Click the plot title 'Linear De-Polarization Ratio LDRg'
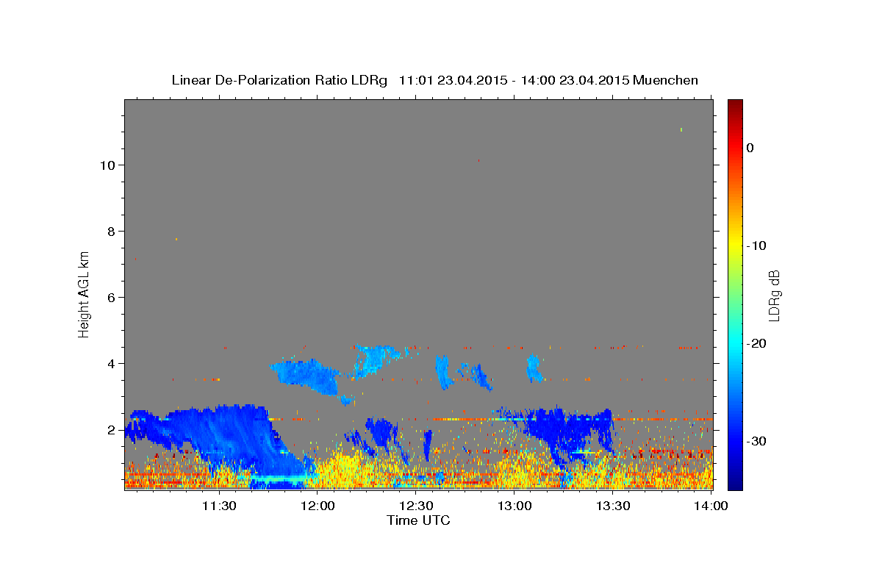Screen dimensions: 882x588 (x=279, y=80)
